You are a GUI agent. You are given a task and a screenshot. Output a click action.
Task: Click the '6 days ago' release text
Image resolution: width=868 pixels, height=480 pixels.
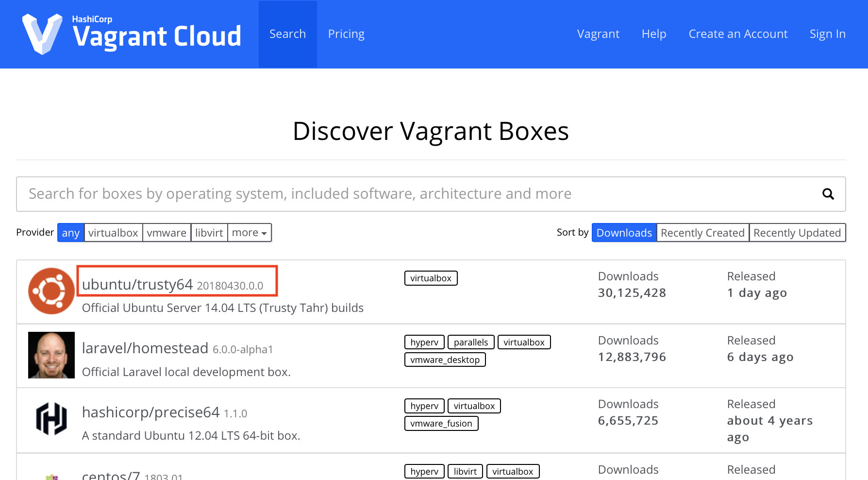[760, 357]
